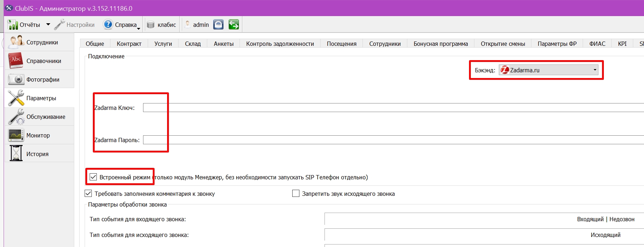Expand the Отчёты dropdown arrow
The width and height of the screenshot is (644, 247).
click(x=48, y=25)
